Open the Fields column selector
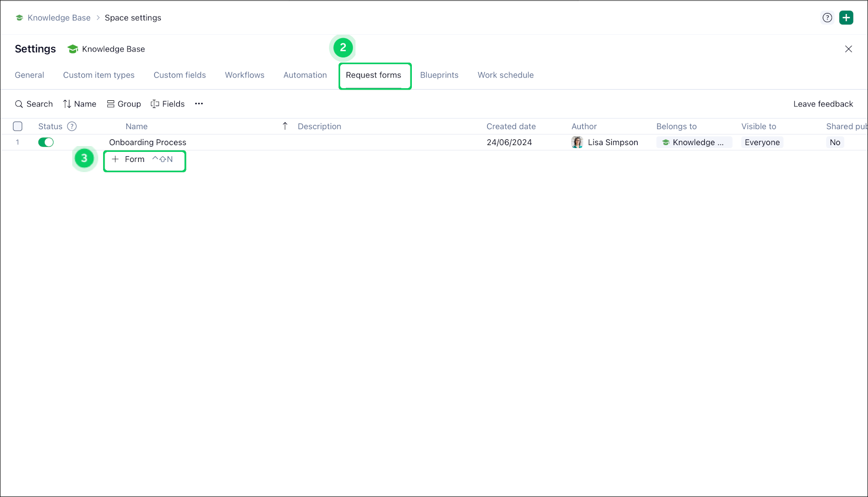Viewport: 868px width, 497px height. click(x=168, y=104)
